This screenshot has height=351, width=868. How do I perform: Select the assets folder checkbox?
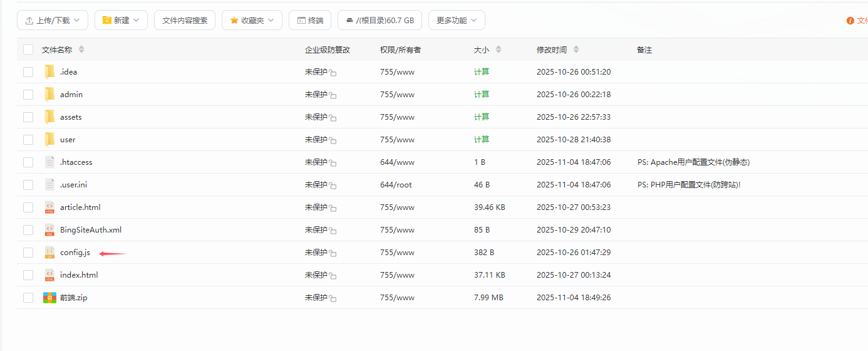pos(28,117)
